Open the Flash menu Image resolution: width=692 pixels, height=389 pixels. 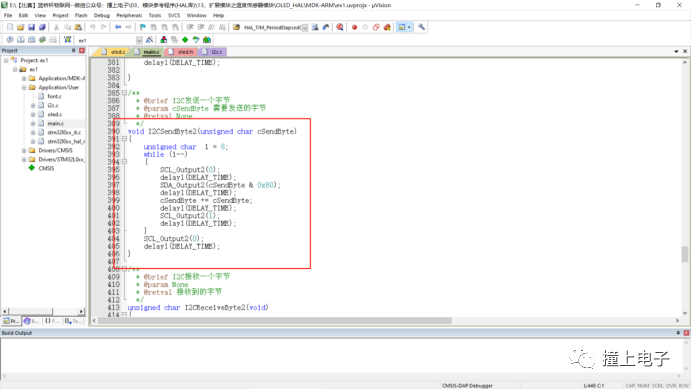tap(81, 15)
